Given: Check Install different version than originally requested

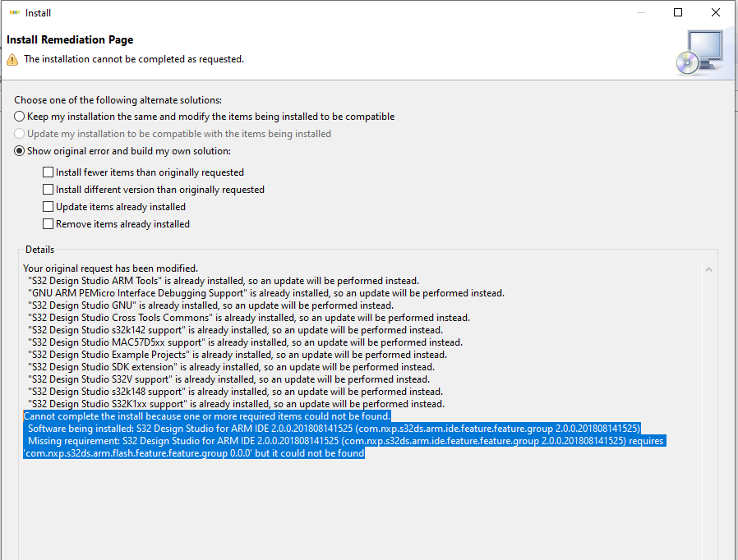Looking at the screenshot, I should click(48, 189).
